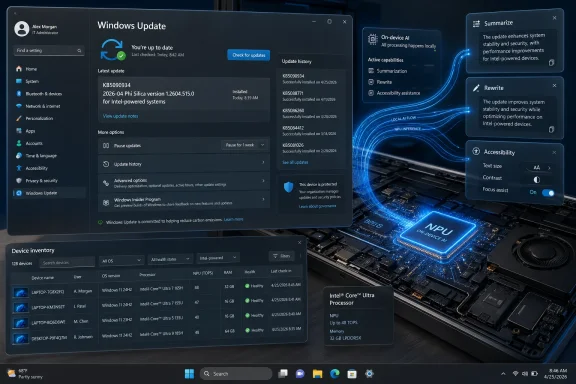Select the R. Johnson desktop row thumbnail
Viewport: 576px width, 384px height.
pos(21,338)
